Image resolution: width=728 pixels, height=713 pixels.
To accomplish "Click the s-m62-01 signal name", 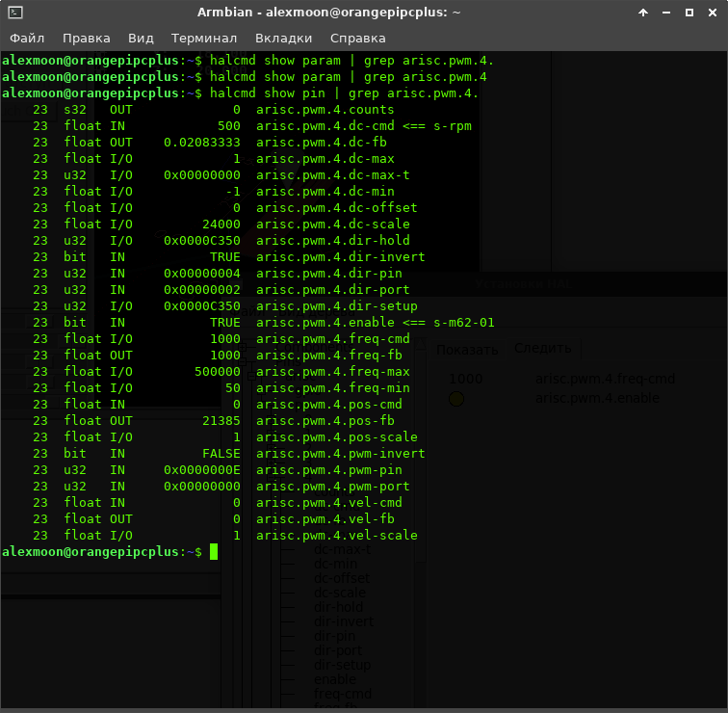I will click(x=464, y=323).
